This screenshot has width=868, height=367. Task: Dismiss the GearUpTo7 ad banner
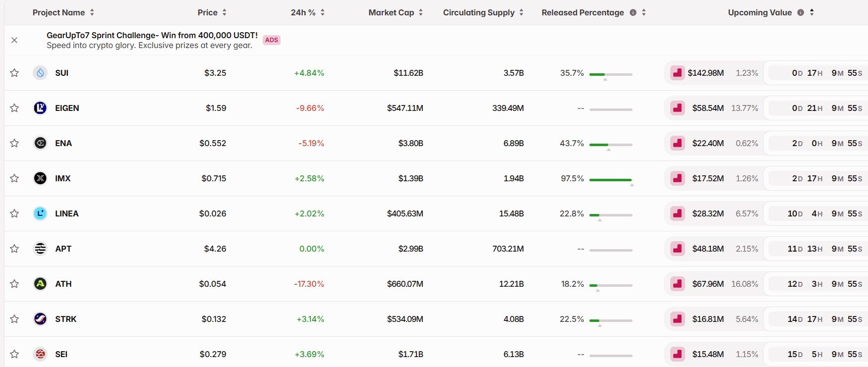pyautogui.click(x=14, y=40)
